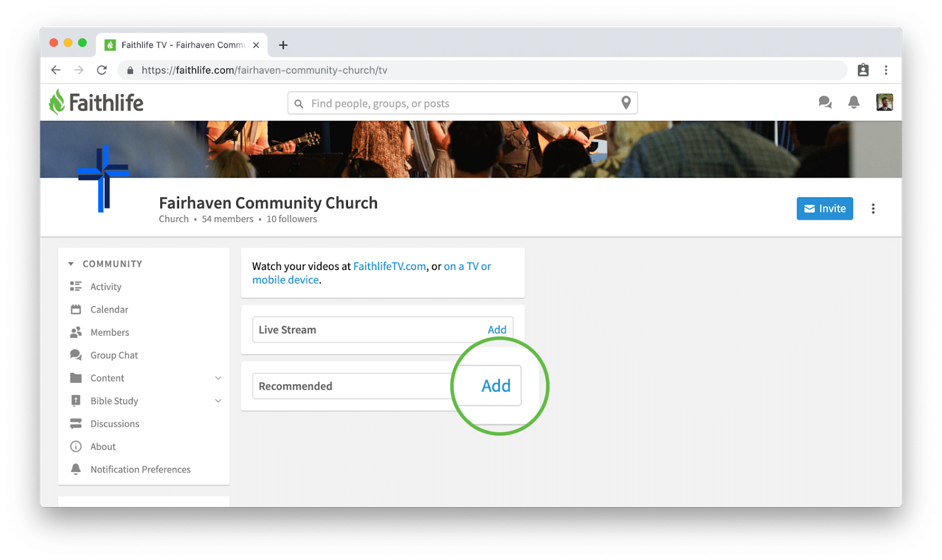The width and height of the screenshot is (942, 560).
Task: Click the Discussions icon in sidebar
Action: (76, 424)
